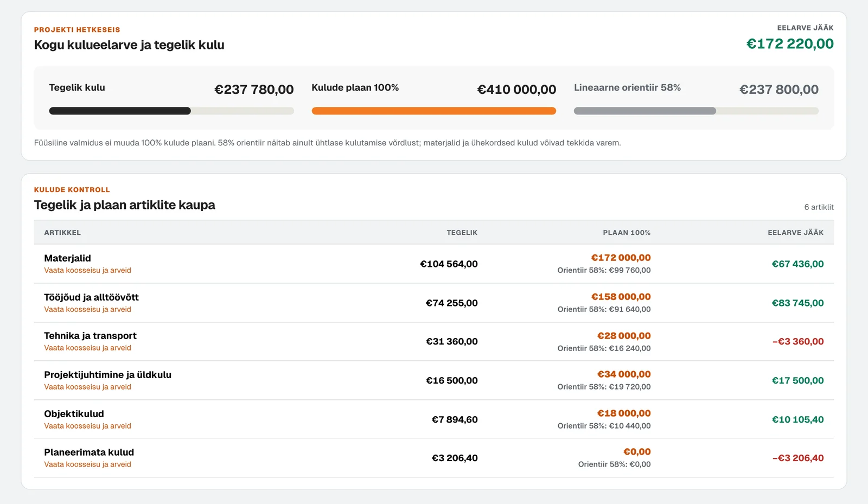This screenshot has width=868, height=504.
Task: Open Projektijuhtimine ja üldkulu invoices link
Action: click(87, 387)
